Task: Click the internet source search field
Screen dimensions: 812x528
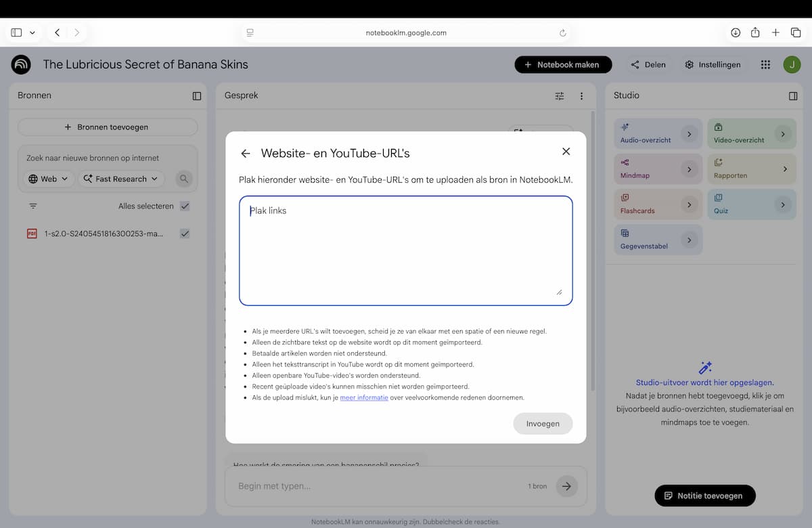Action: coord(108,158)
